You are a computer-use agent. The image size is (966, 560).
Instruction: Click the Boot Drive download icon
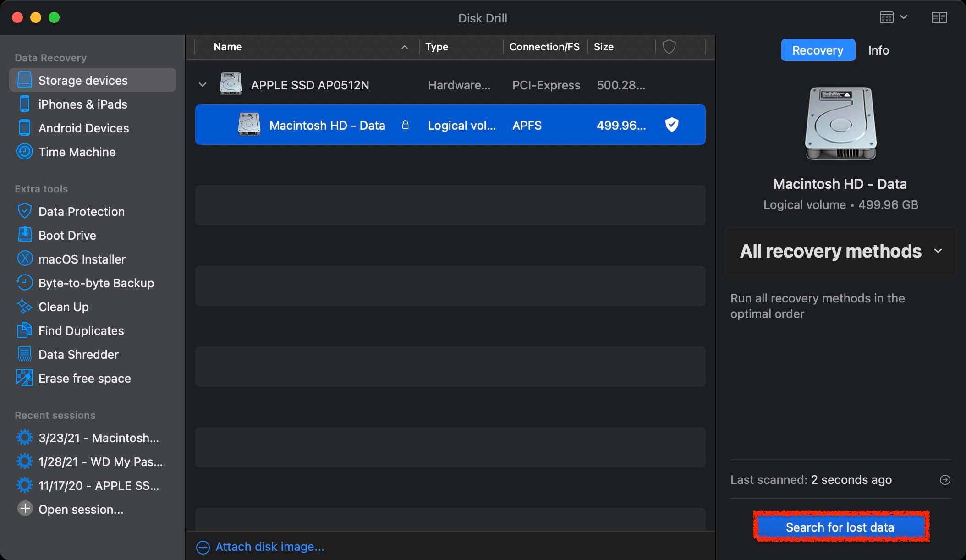click(x=25, y=235)
